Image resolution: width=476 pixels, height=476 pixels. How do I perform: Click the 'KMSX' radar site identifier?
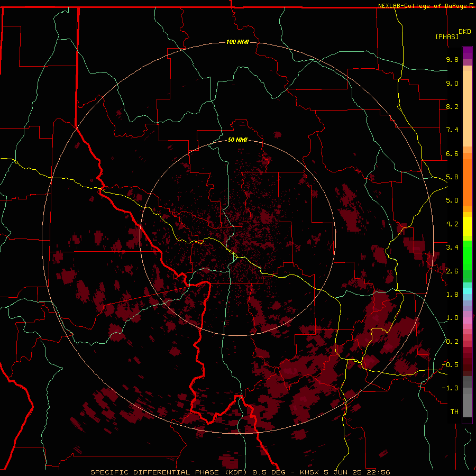point(310,472)
